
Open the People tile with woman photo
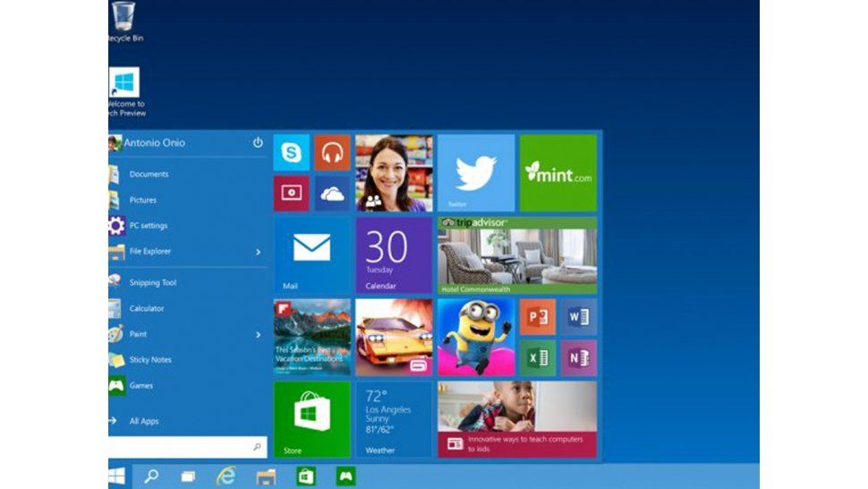(394, 173)
